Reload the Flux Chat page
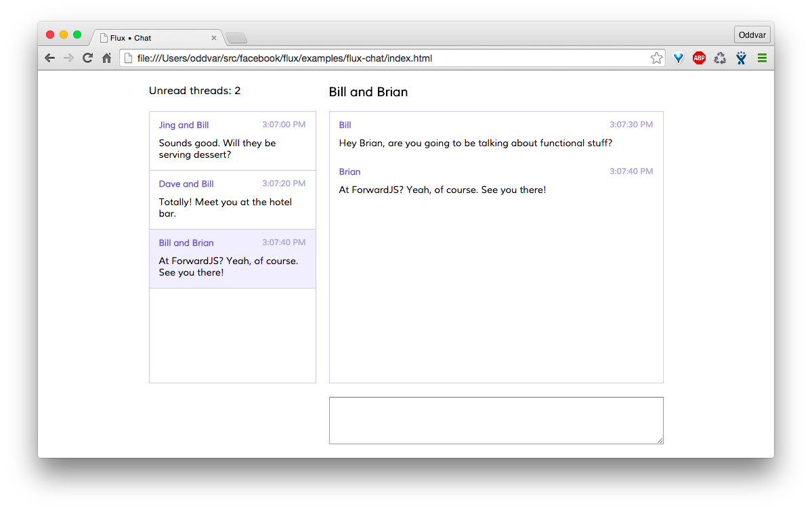This screenshot has height=512, width=812. (x=87, y=58)
